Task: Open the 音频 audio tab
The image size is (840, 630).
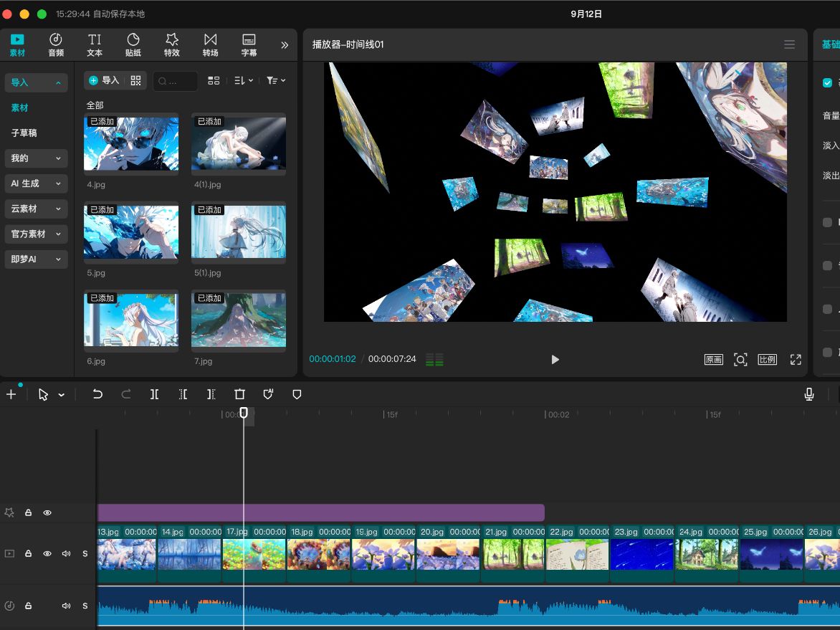Action: (x=56, y=45)
